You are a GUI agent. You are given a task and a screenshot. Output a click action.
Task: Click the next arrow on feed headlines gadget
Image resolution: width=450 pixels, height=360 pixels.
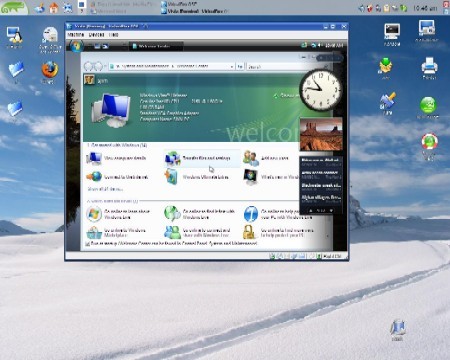click(331, 211)
